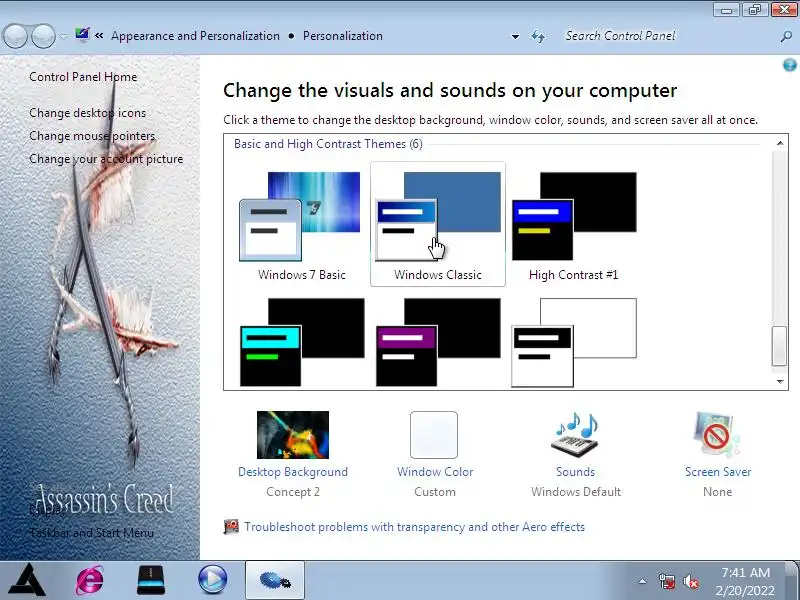Click the Forward navigation button
800x600 pixels.
click(x=43, y=36)
